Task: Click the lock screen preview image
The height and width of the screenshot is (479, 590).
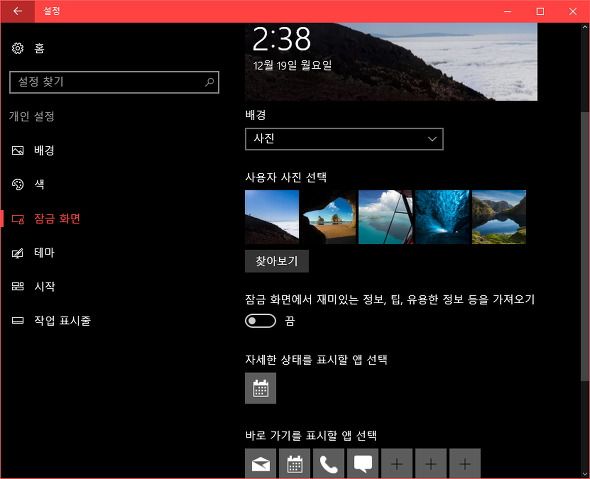Action: (x=391, y=62)
